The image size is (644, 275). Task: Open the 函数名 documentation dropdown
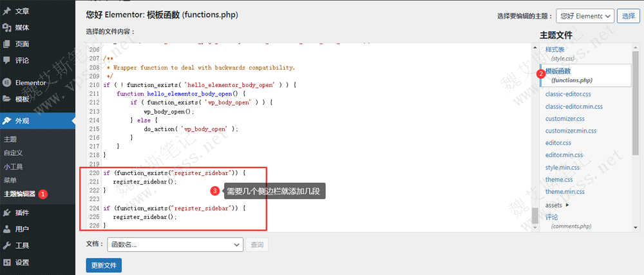[x=175, y=245]
